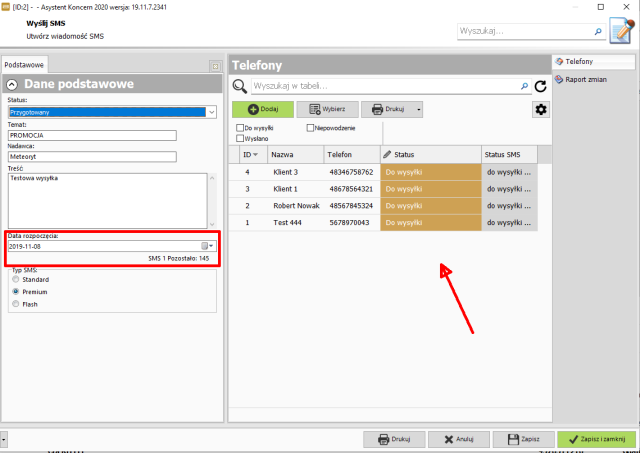Click the Status column header
Screen dimensions: 640x453
tap(431, 155)
